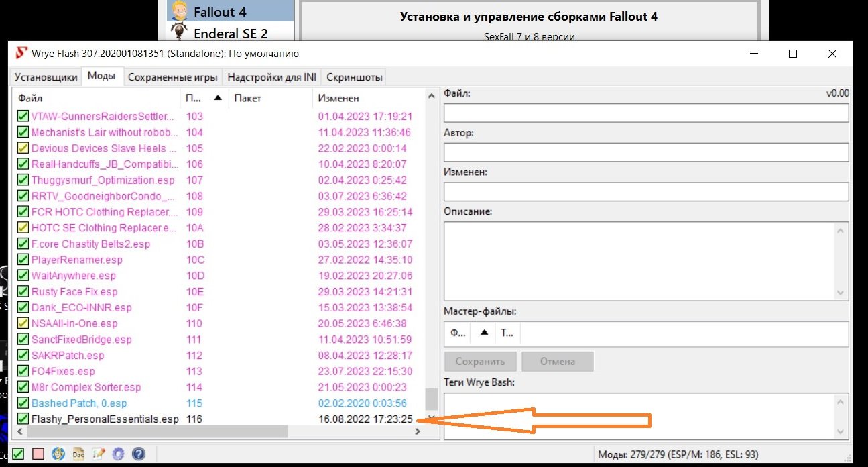
Task: Click the Автор text input field
Action: click(645, 152)
